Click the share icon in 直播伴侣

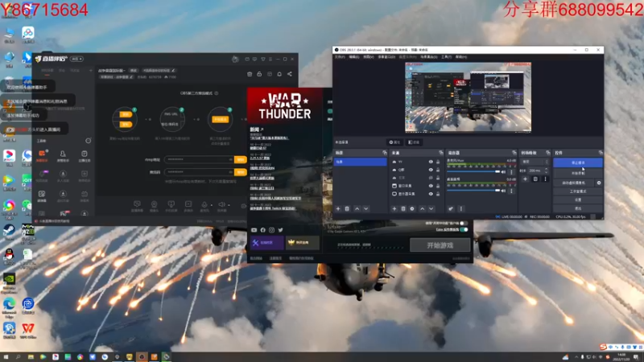290,74
